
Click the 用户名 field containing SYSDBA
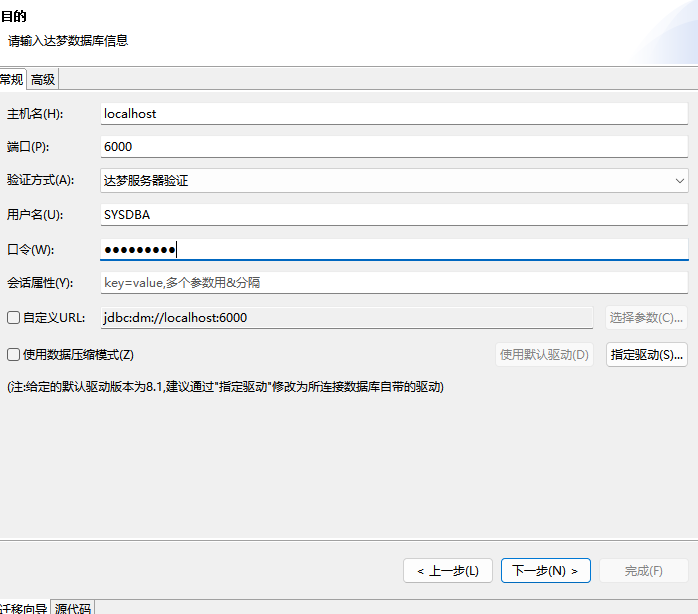[394, 215]
